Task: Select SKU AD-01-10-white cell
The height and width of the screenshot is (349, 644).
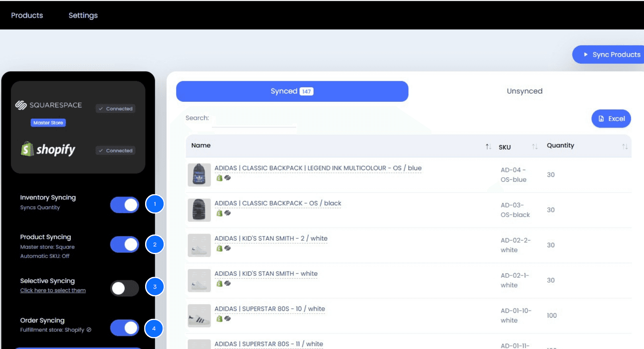Action: tap(516, 315)
